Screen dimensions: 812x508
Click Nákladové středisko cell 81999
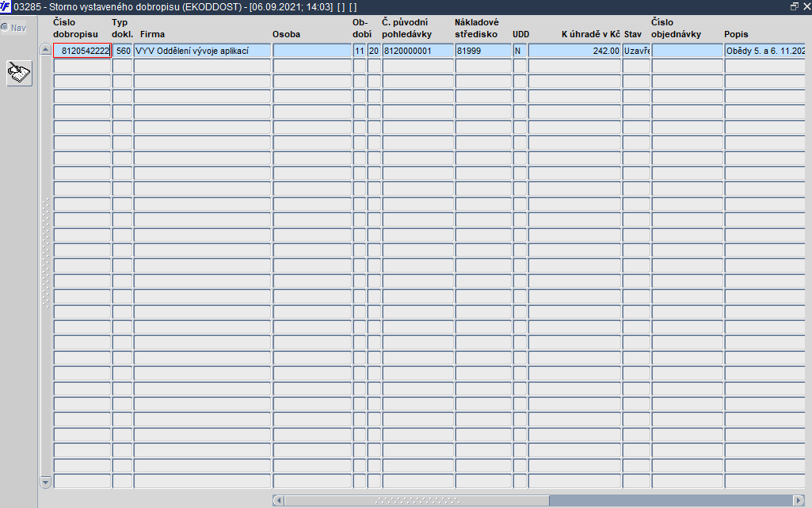click(484, 51)
